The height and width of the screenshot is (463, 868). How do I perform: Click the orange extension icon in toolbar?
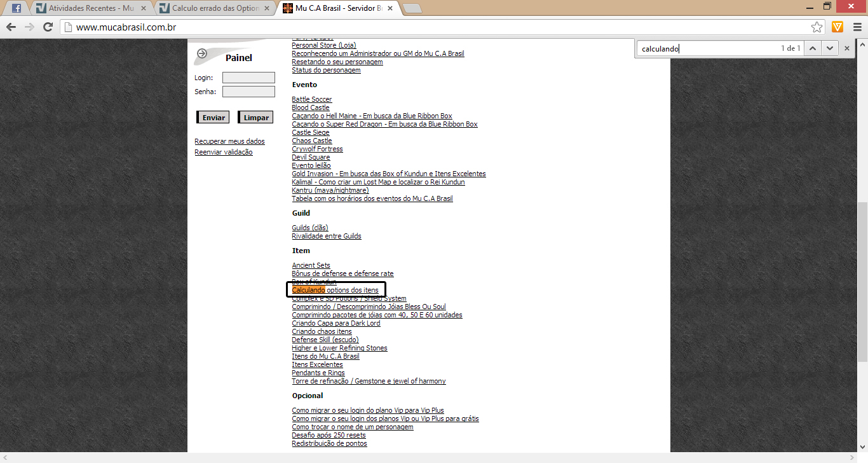coord(837,27)
